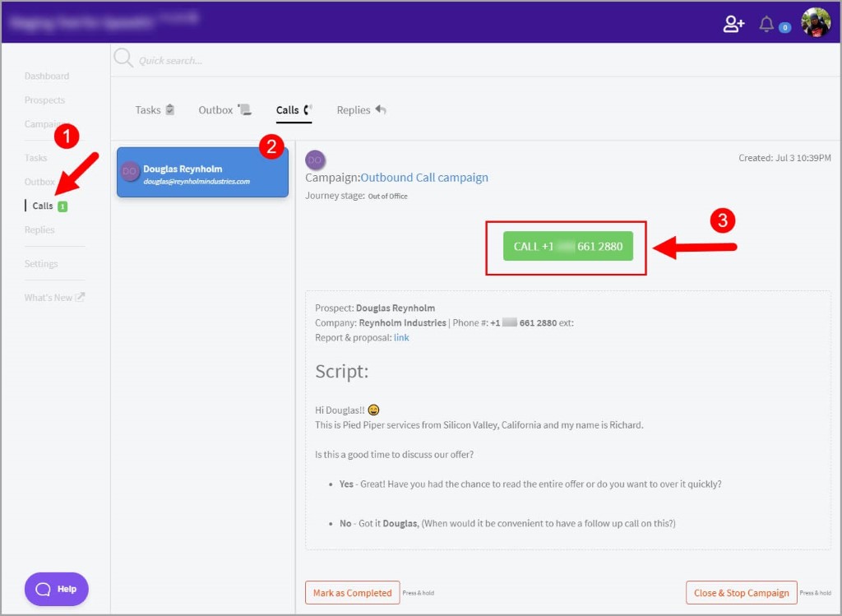842x616 pixels.
Task: Open the notifications bell icon
Action: (x=766, y=24)
